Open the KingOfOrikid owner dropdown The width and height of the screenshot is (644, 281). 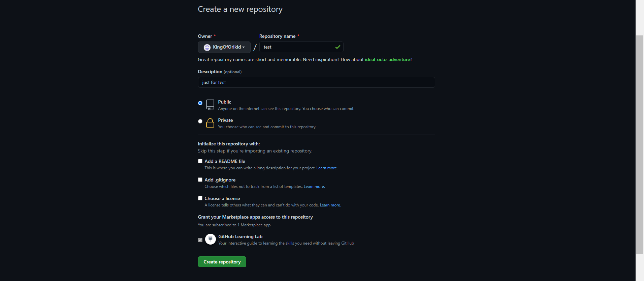(x=224, y=47)
